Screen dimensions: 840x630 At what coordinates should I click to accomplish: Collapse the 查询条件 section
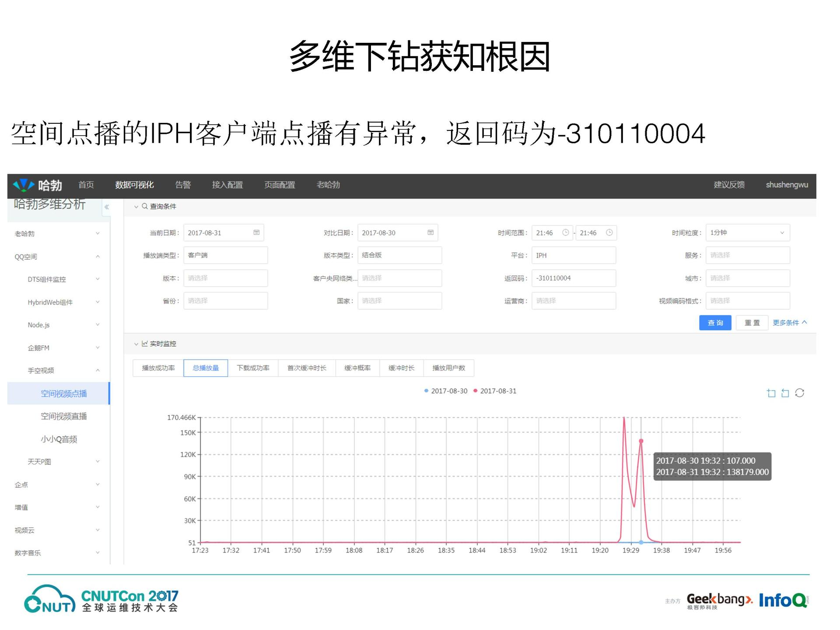coord(136,206)
